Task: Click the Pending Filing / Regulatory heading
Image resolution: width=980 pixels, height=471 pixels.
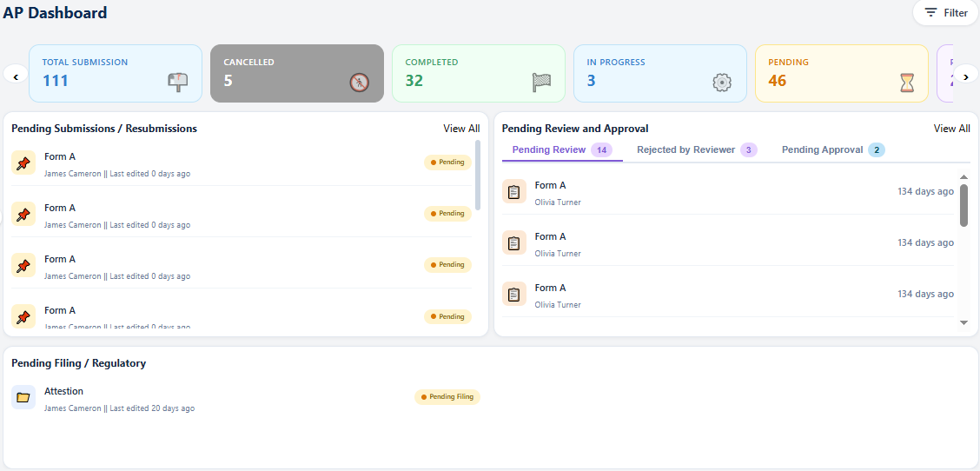Action: tap(79, 363)
